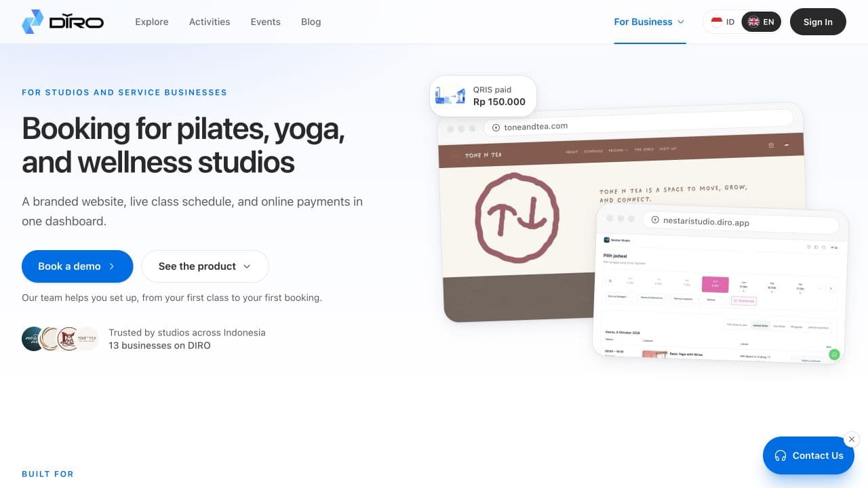Click the Basic Yoga class thumbnail
Image resolution: width=868 pixels, height=488 pixels.
(654, 354)
